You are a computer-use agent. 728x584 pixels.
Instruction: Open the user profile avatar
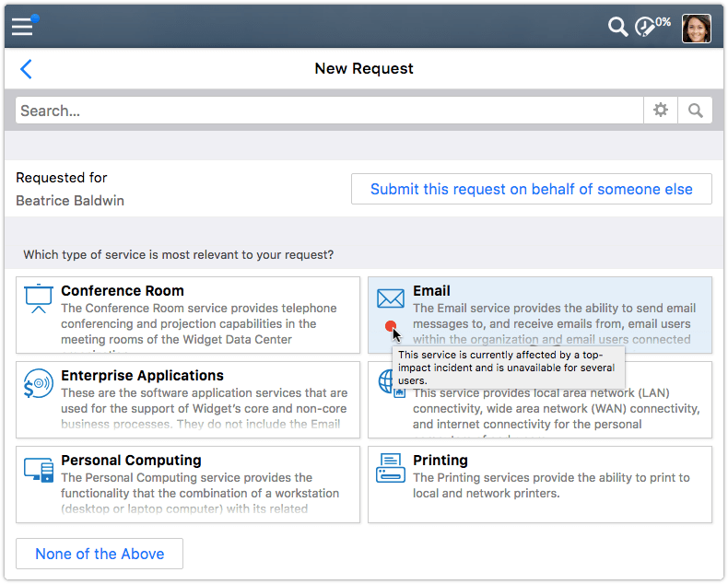[x=696, y=29]
